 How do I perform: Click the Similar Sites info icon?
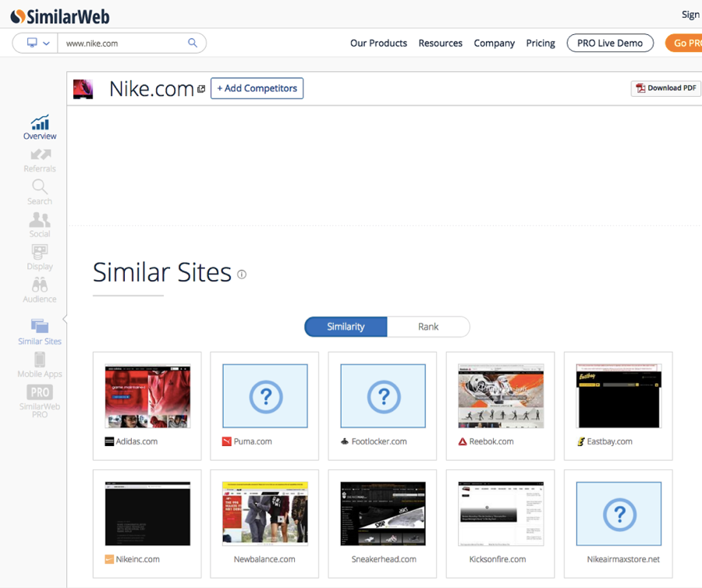(x=242, y=275)
